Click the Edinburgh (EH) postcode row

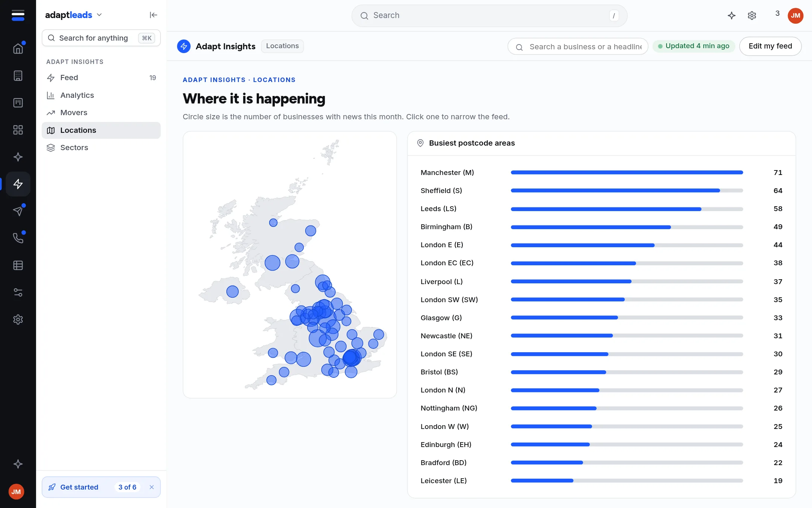(x=601, y=445)
